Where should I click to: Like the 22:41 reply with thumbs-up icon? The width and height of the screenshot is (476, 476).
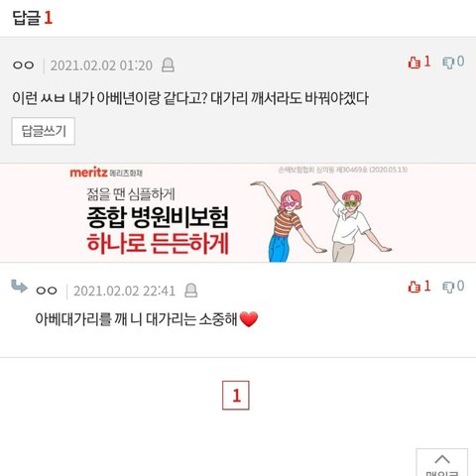click(419, 287)
